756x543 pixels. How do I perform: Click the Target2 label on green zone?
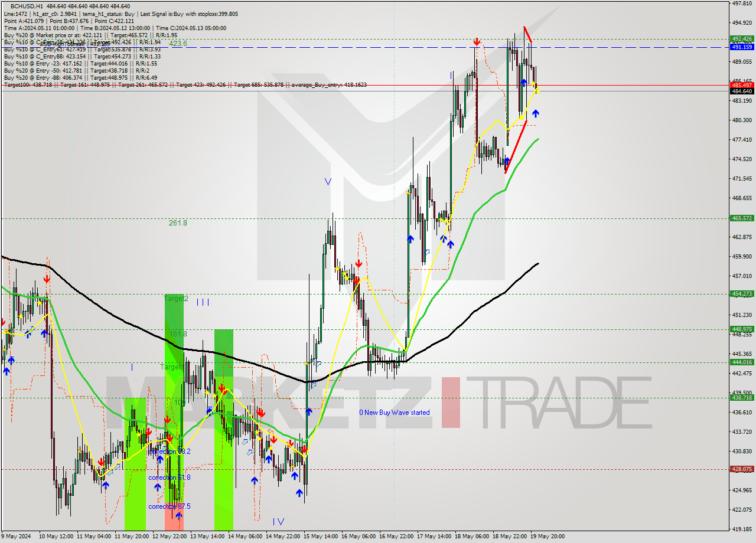click(176, 299)
